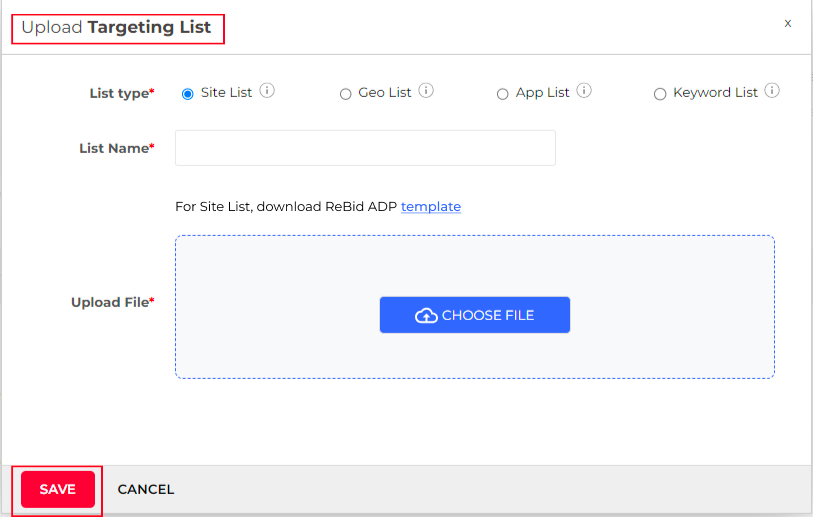Select the Site List radio button
Viewport: 813px width, 517px height.
tap(188, 94)
